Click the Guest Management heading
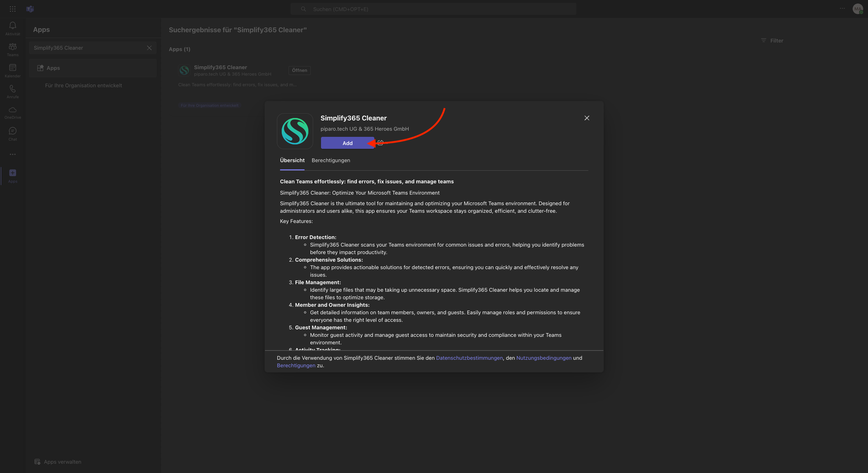868x473 pixels. (321, 327)
